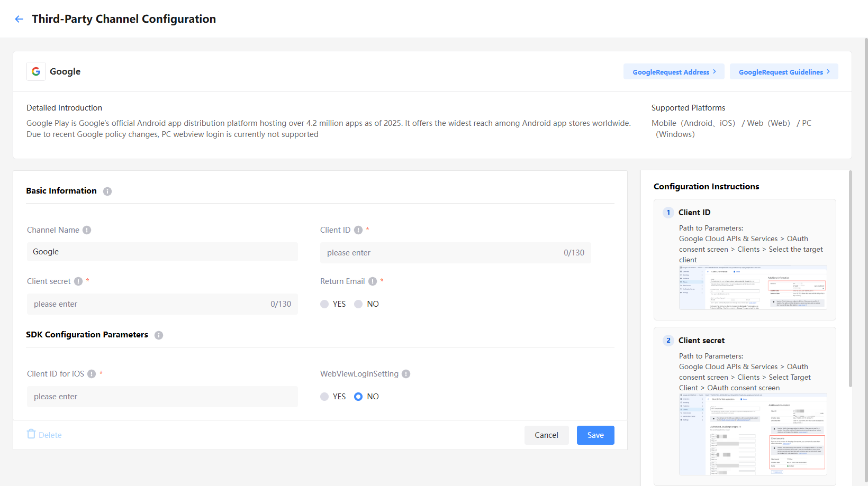Select YES for Return Email
Screen dimensions: 868x486
pos(324,304)
